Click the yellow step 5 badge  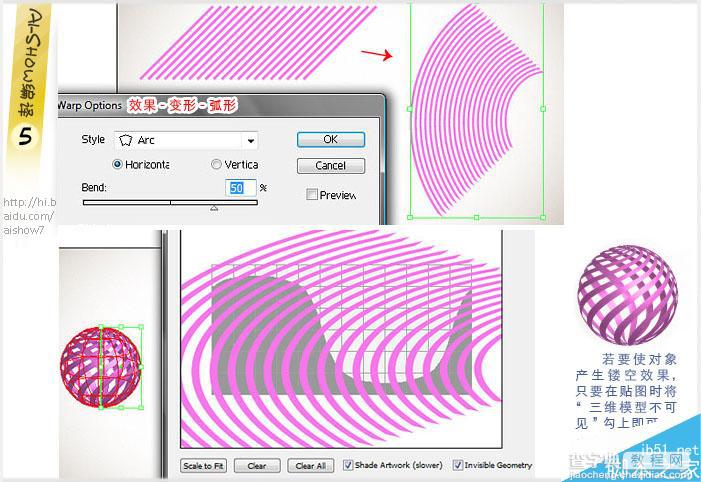tap(25, 136)
